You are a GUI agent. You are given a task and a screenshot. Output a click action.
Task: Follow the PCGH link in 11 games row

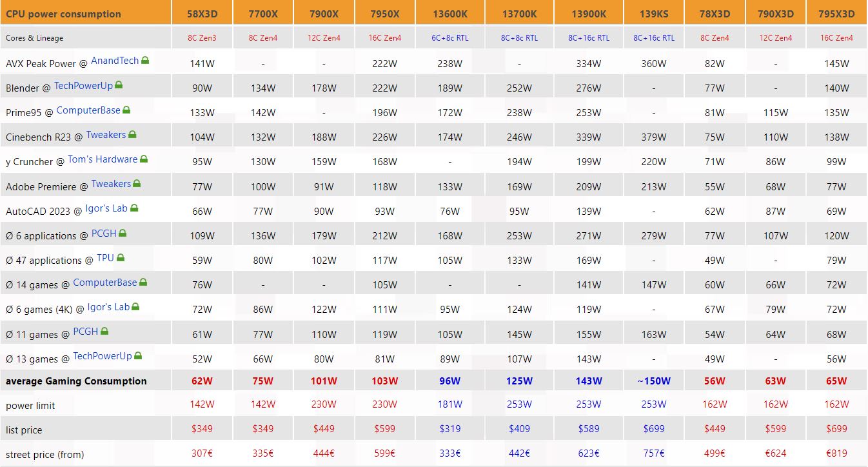[86, 331]
